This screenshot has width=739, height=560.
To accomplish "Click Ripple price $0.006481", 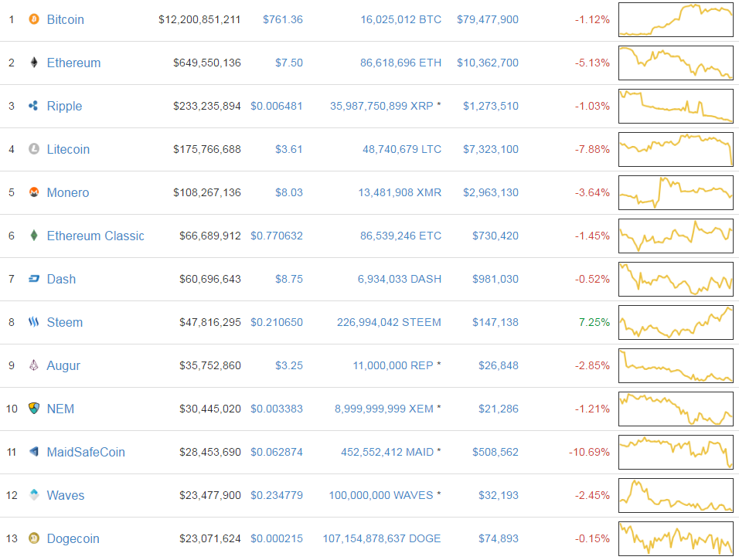I will pos(277,107).
